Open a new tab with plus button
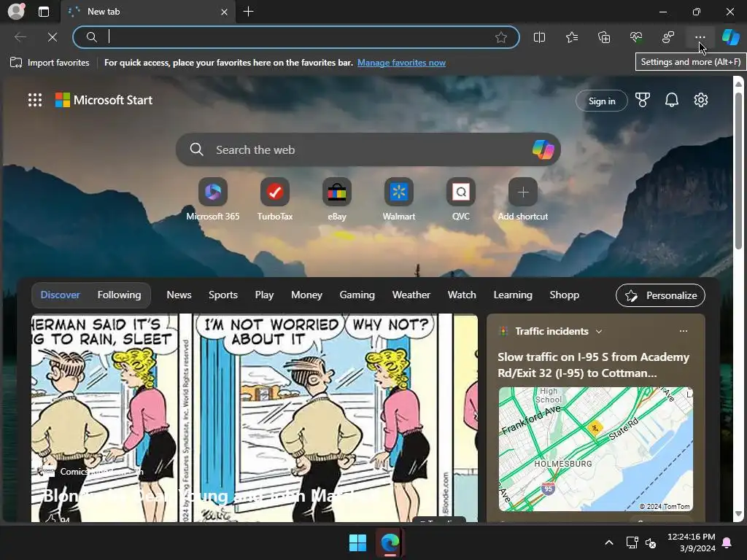 click(x=248, y=12)
